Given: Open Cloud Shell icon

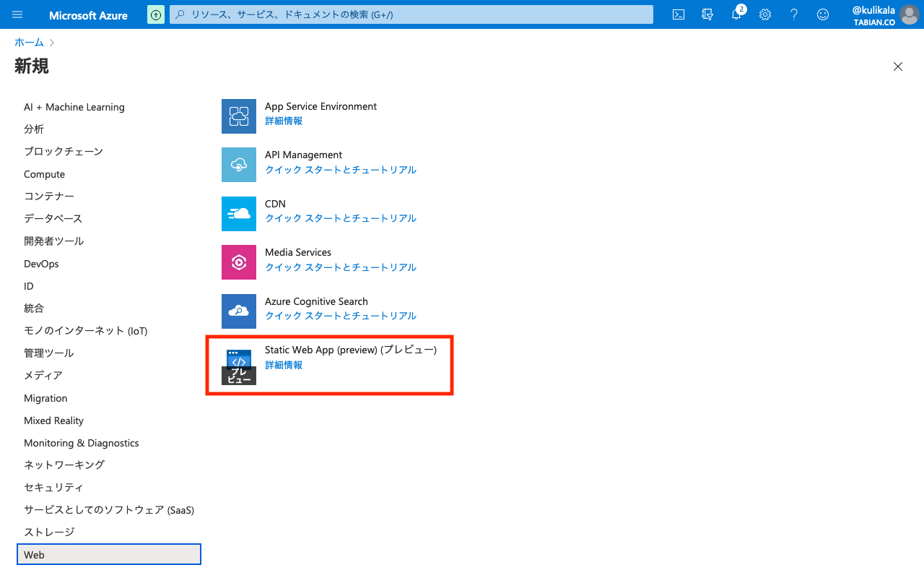Looking at the screenshot, I should click(x=679, y=14).
